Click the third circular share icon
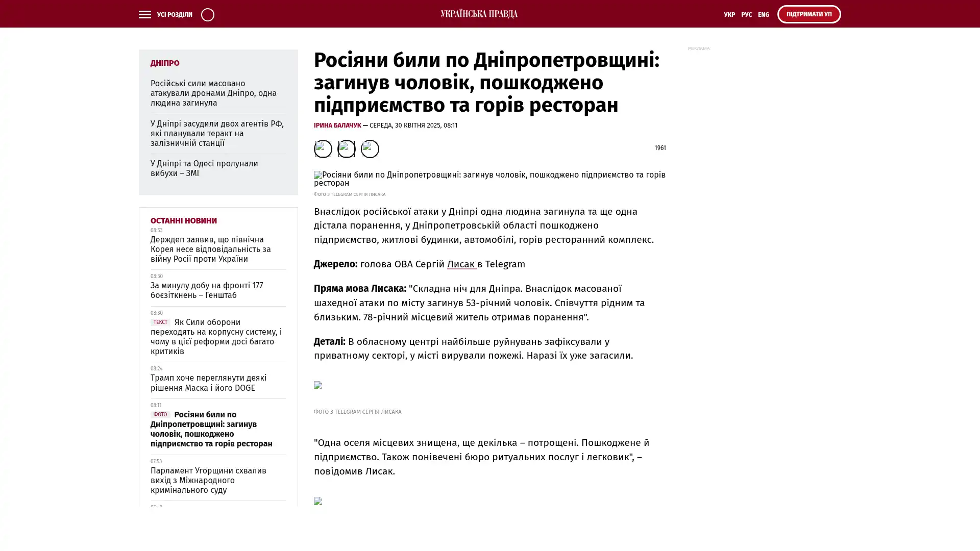Viewport: 980px width, 551px height. click(x=370, y=148)
